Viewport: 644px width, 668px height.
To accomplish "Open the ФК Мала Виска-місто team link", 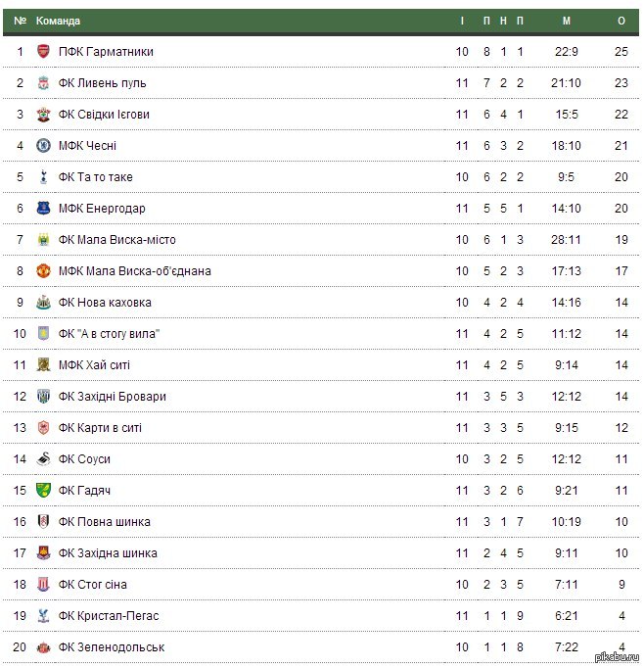I will point(116,239).
